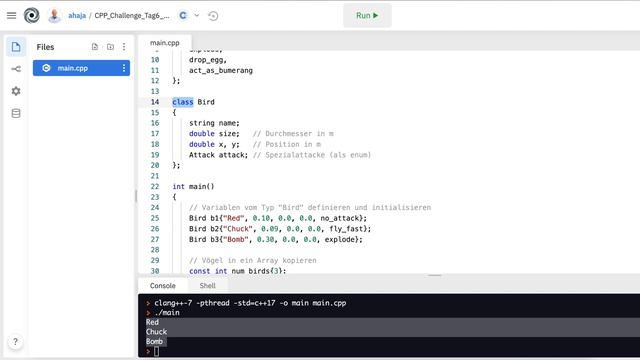
Task: Open the user avatar profile
Action: point(54,16)
